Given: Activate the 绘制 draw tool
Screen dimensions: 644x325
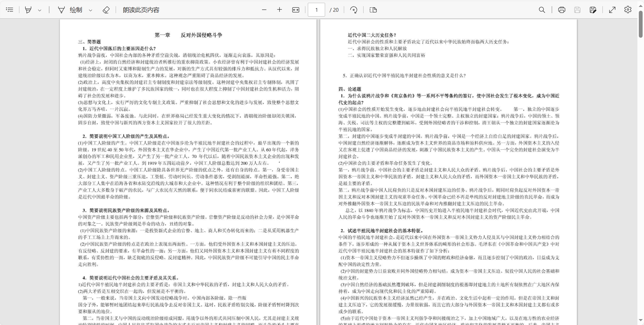Looking at the screenshot, I should (x=70, y=10).
